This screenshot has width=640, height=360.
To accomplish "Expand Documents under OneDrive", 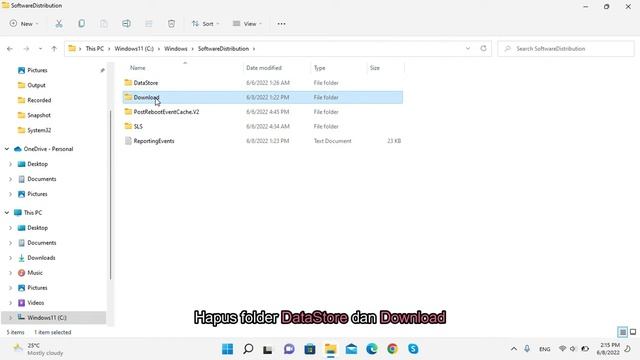I will 11,179.
